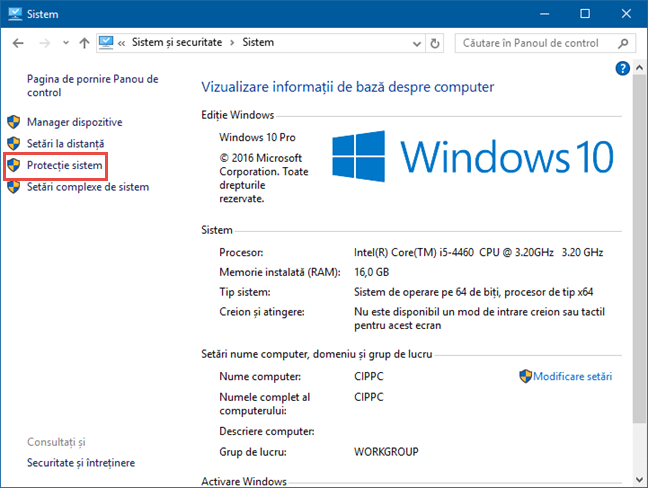The image size is (648, 488).
Task: Go up one level with Up arrow
Action: [85, 44]
